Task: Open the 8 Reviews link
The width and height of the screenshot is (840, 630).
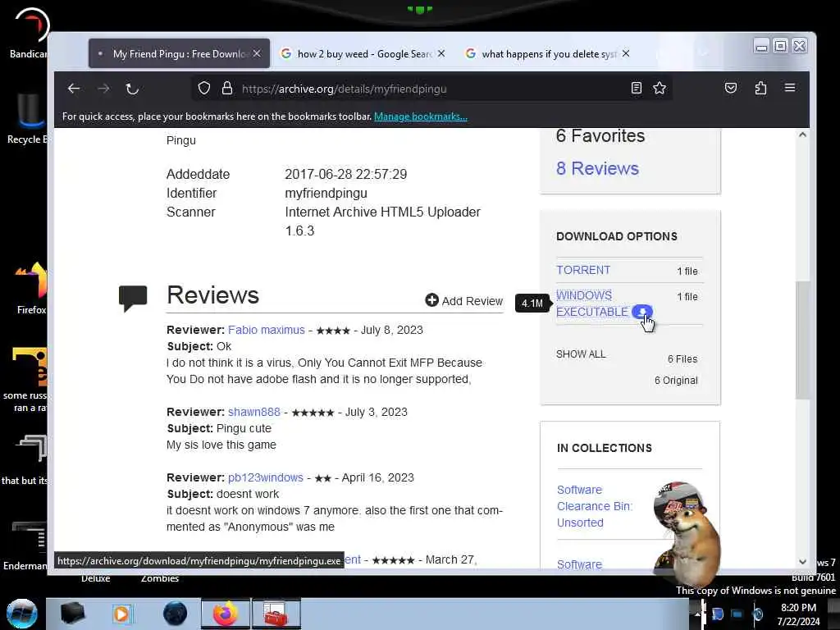Action: pos(597,168)
